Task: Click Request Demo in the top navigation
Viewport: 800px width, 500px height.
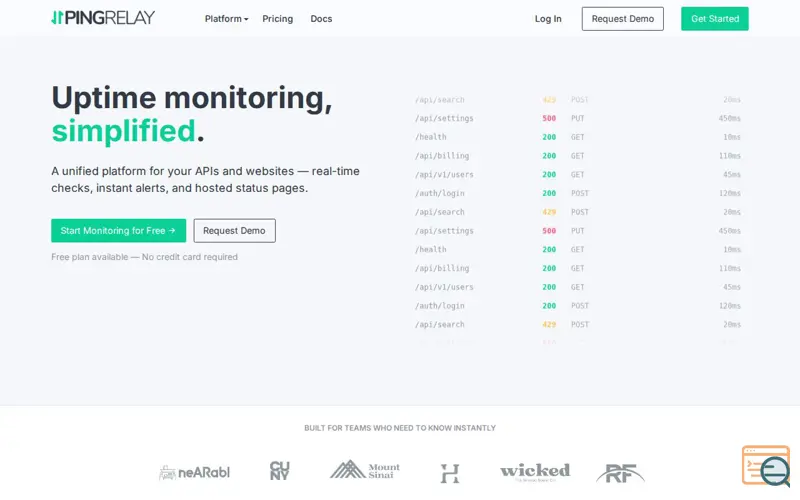Action: (622, 19)
